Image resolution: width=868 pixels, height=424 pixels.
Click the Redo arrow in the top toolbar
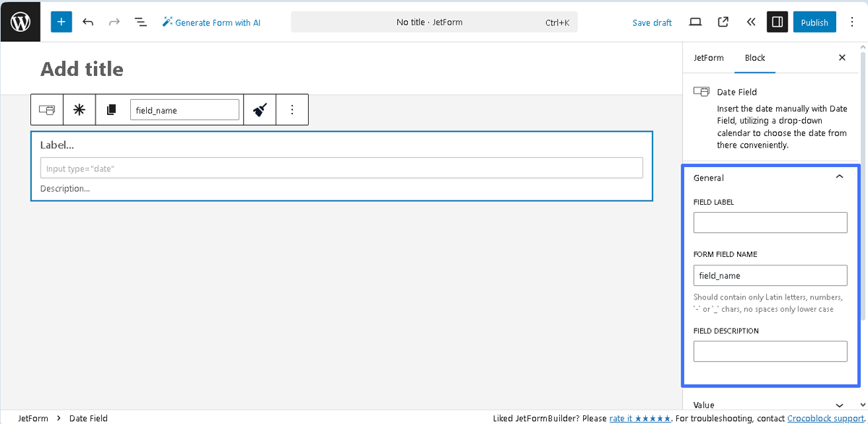(x=114, y=22)
